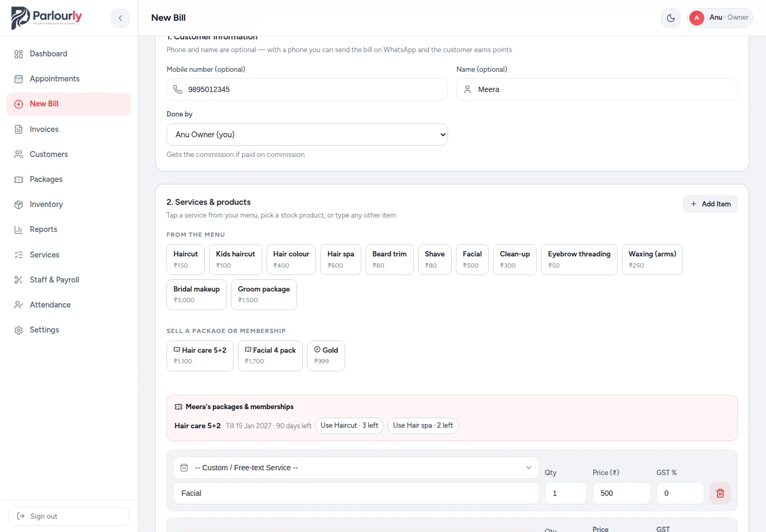Click the New Bill plus-circle icon
Screen dimensions: 766x532
click(19, 104)
